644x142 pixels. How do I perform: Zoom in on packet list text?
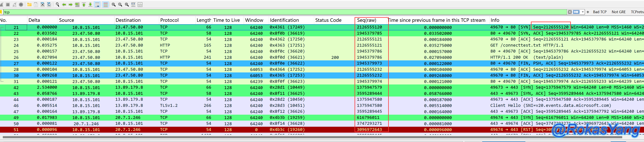click(113, 5)
